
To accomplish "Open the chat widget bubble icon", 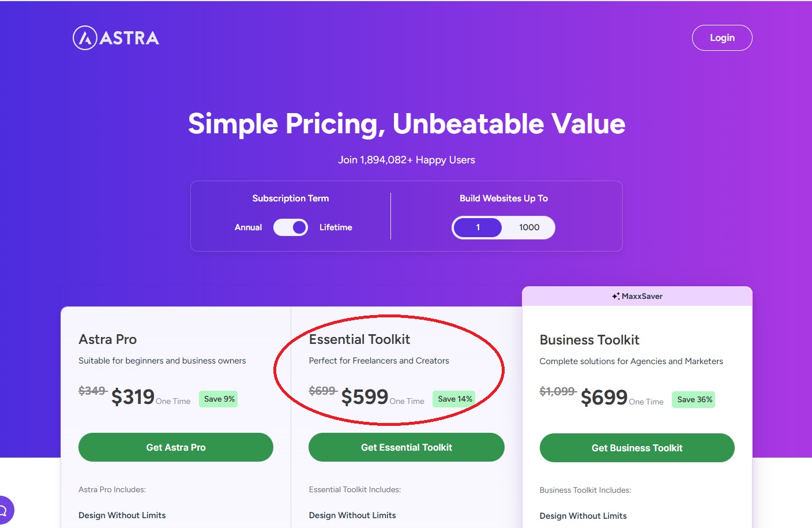I will click(x=3, y=510).
